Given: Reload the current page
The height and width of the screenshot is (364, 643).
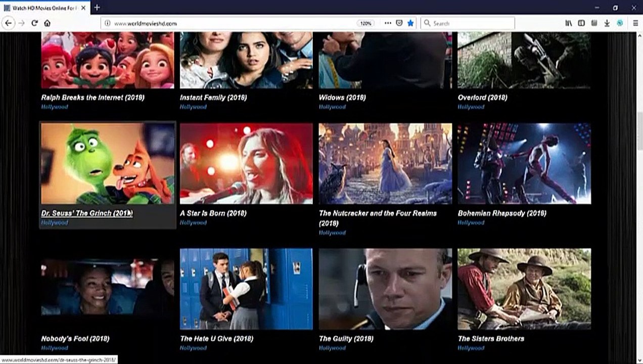Looking at the screenshot, I should [x=34, y=23].
